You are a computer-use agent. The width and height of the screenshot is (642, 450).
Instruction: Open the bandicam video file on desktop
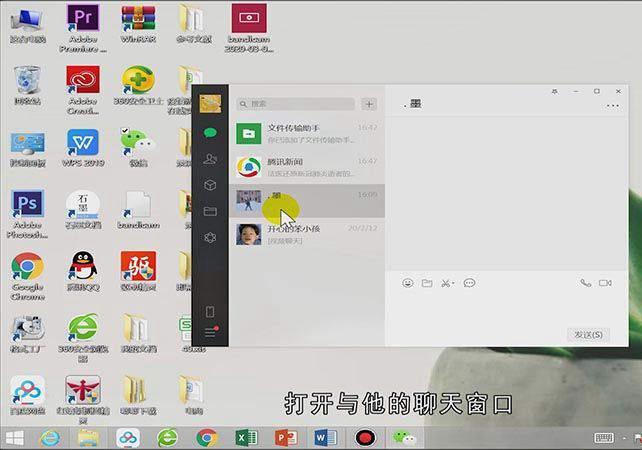tap(249, 28)
